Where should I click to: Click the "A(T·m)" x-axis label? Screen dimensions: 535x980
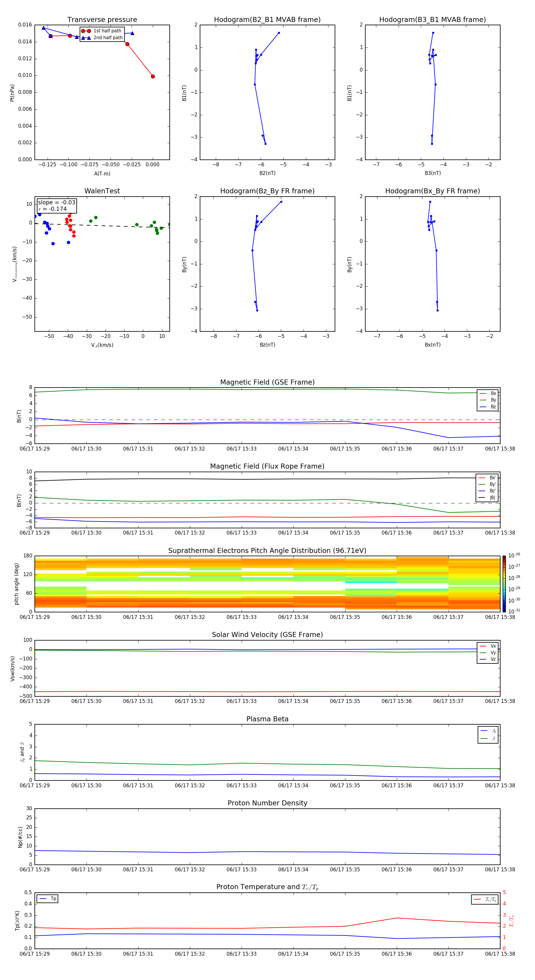[x=102, y=173]
